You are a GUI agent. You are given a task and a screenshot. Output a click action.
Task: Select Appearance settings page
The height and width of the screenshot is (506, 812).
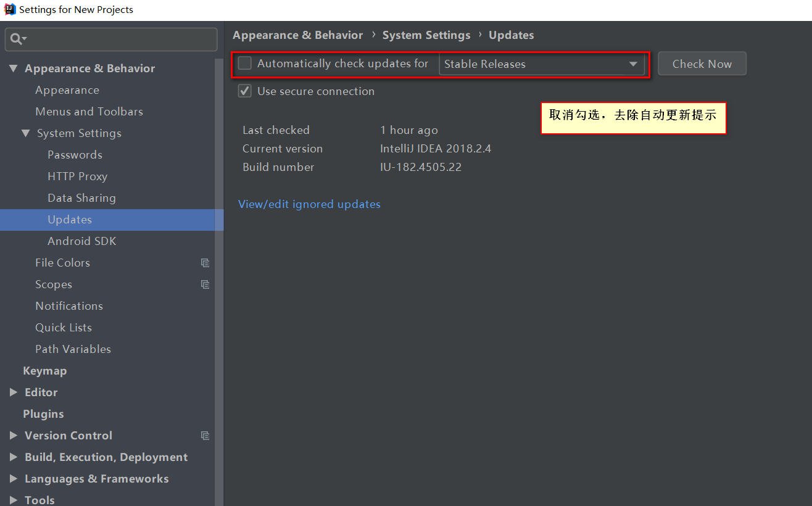click(67, 90)
